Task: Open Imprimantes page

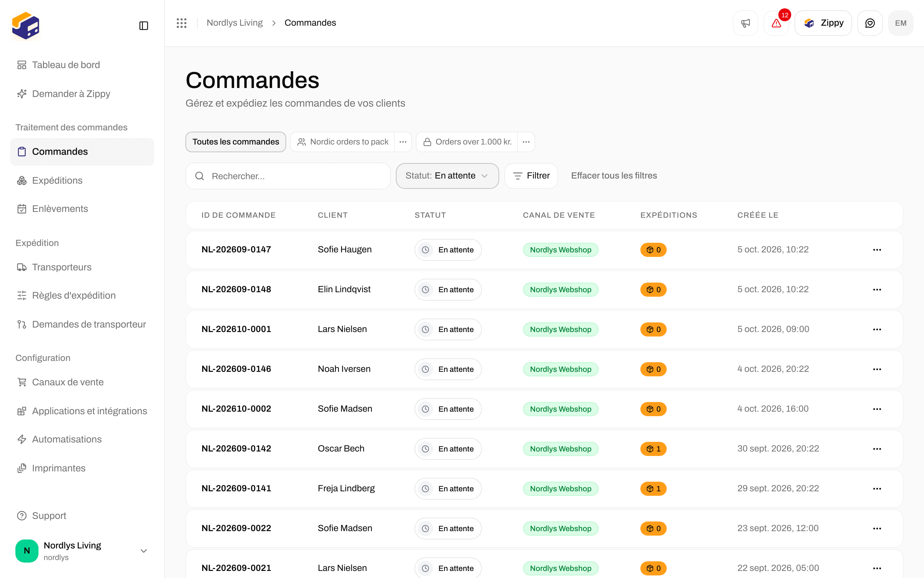Action: coord(82,468)
